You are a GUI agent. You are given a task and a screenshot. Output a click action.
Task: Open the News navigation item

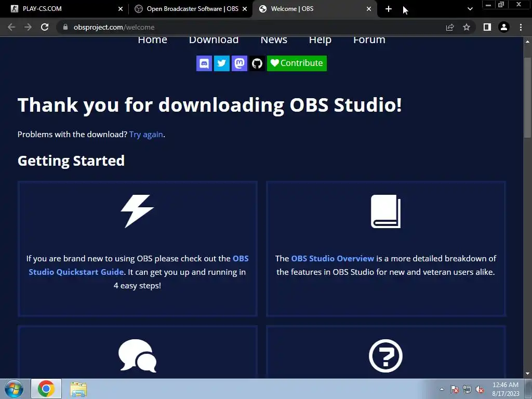coord(274,39)
